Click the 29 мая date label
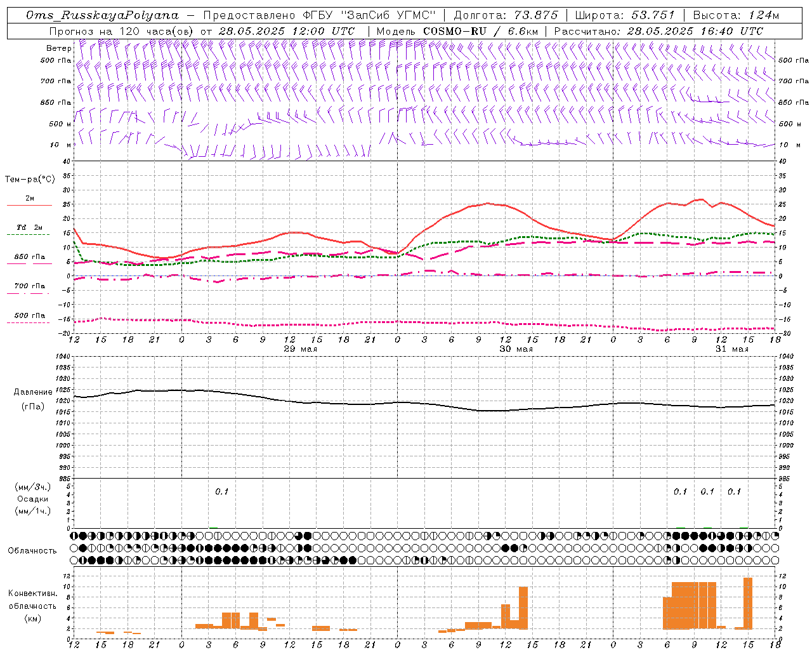The width and height of the screenshot is (812, 650). tap(301, 349)
